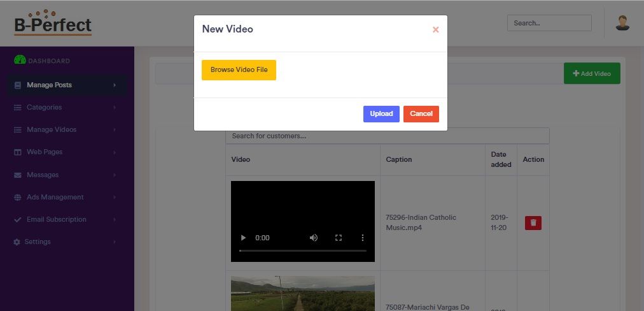Click the B-Perfect logo
Image resolution: width=644 pixels, height=311 pixels.
[53, 23]
